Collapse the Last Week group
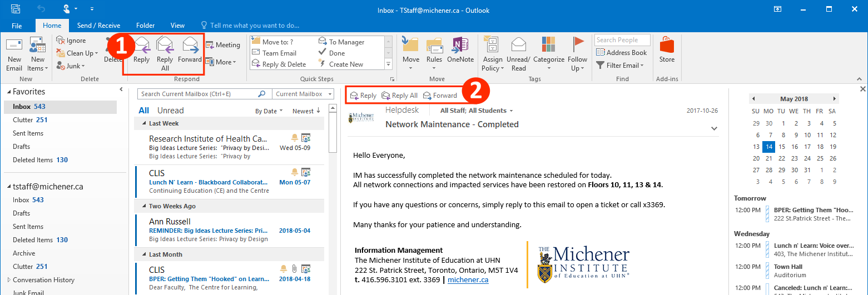The height and width of the screenshot is (295, 868). [145, 123]
